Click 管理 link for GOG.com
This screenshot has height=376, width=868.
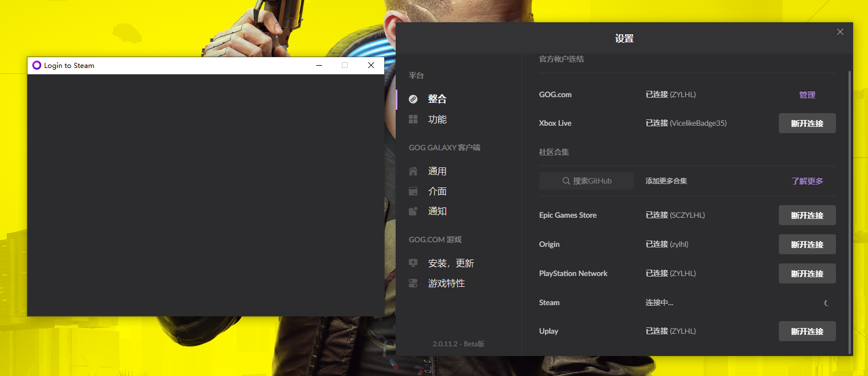(x=807, y=95)
